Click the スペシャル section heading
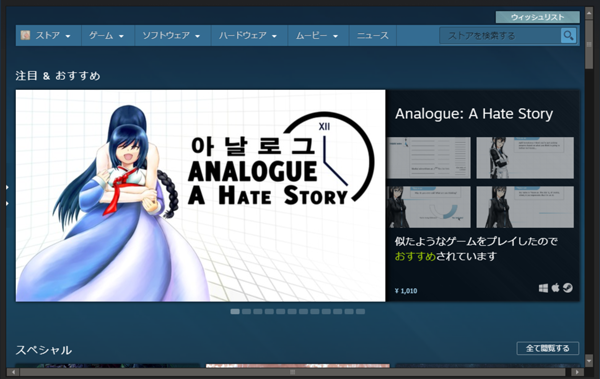The height and width of the screenshot is (379, 600). pos(44,350)
